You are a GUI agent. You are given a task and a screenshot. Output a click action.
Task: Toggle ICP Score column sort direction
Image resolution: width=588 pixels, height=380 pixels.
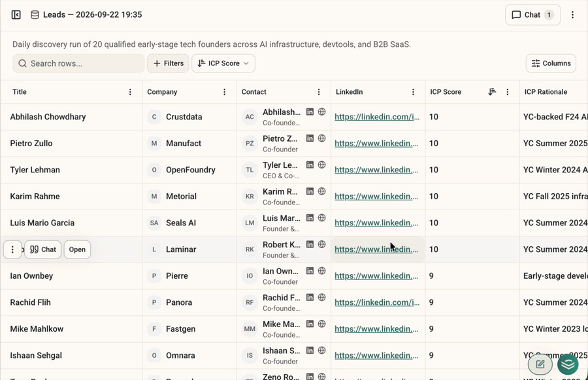[492, 92]
